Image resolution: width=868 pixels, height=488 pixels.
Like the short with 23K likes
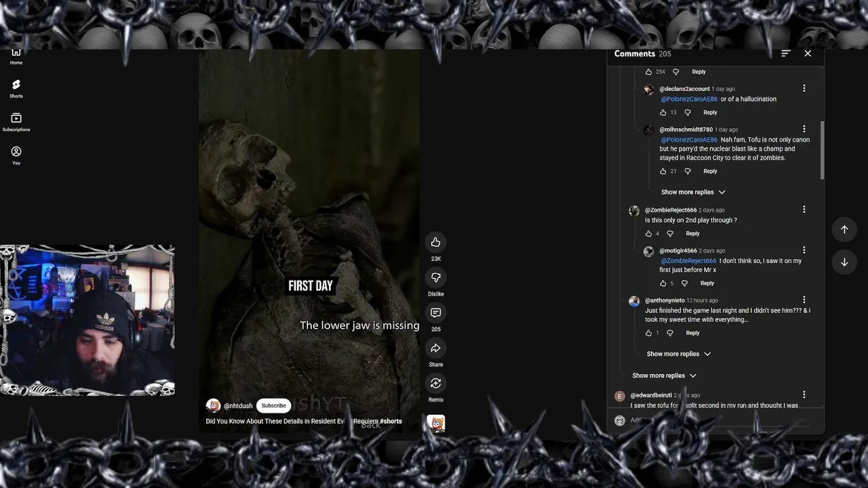pyautogui.click(x=435, y=242)
